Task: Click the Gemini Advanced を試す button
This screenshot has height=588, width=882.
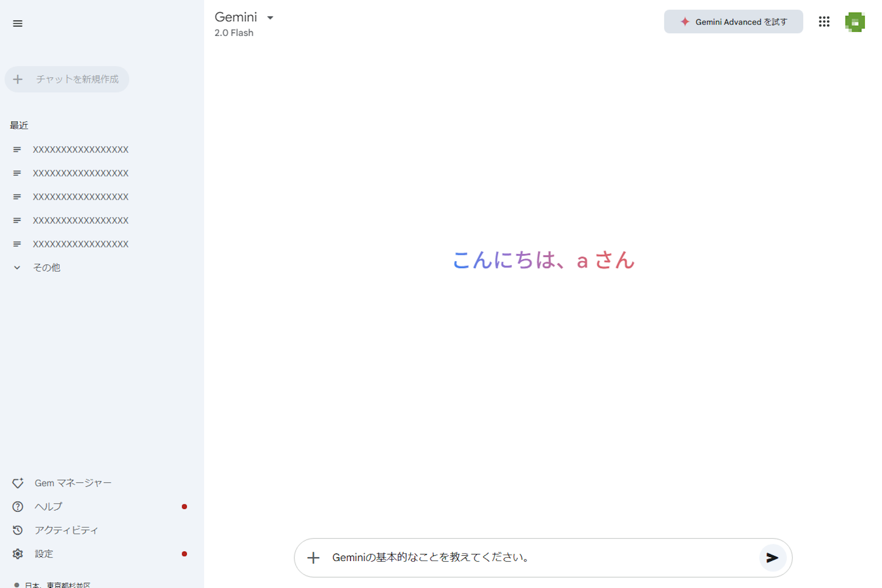Action: coord(733,22)
